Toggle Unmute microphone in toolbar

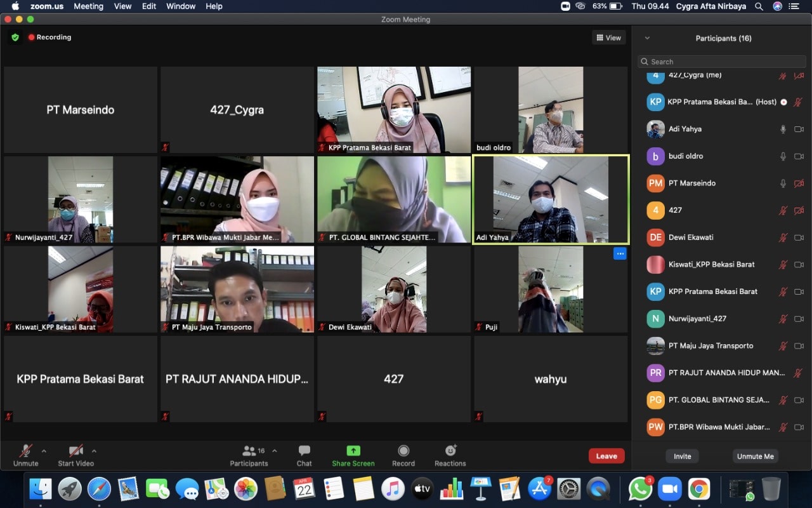tap(26, 451)
